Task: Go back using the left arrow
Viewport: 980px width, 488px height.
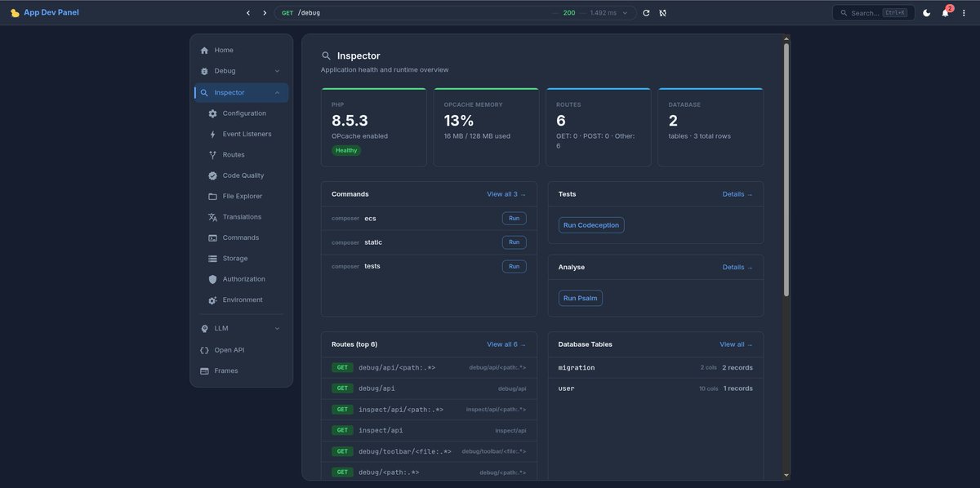Action: point(248,13)
